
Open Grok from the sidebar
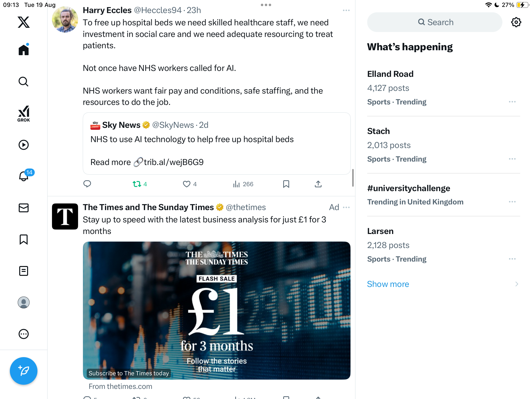click(x=24, y=114)
